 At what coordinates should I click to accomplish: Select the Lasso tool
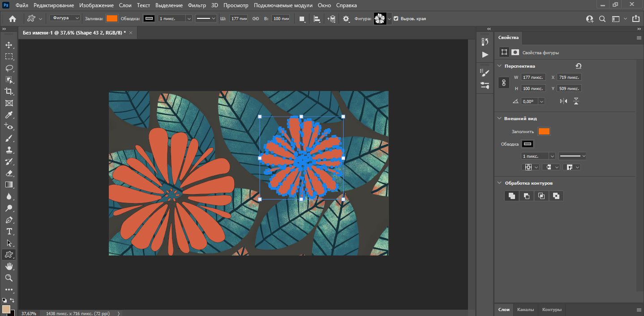pos(9,68)
